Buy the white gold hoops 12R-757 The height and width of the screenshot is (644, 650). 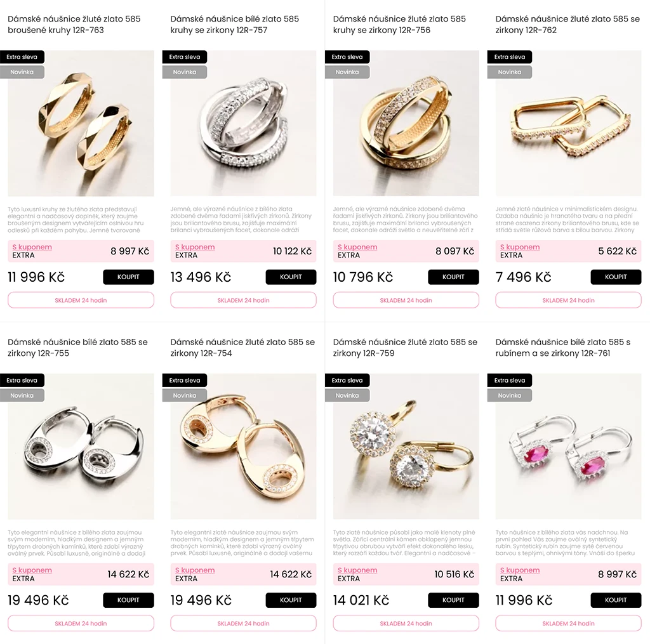pos(291,277)
